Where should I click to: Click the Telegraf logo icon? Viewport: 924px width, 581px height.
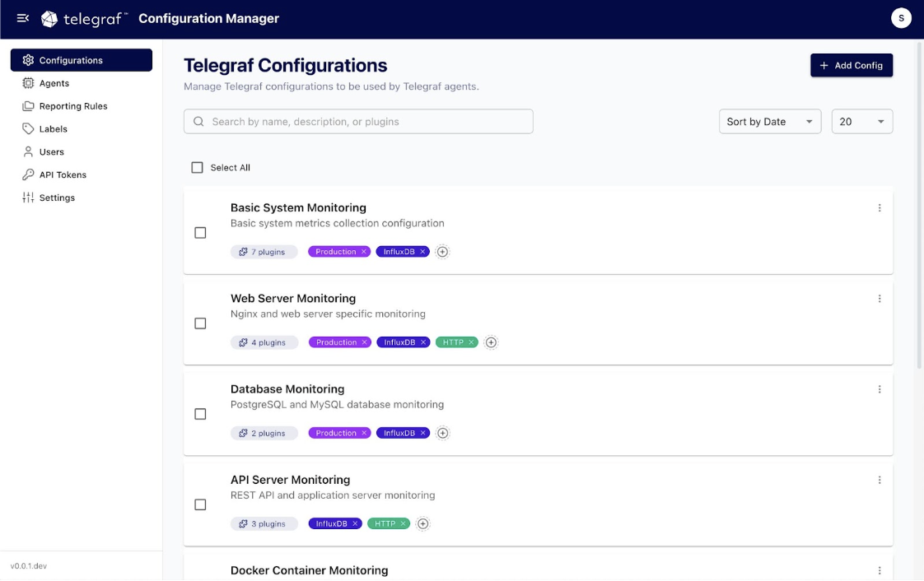[x=49, y=19]
